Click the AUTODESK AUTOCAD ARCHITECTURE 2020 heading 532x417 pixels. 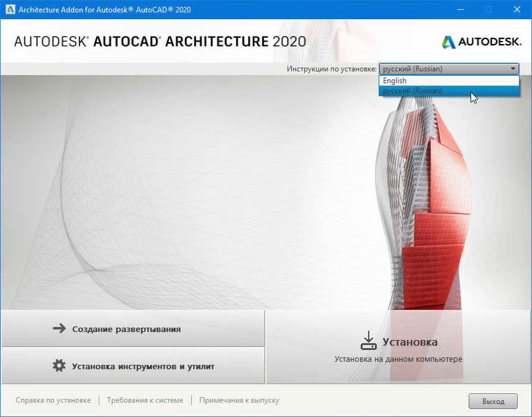[x=160, y=42]
